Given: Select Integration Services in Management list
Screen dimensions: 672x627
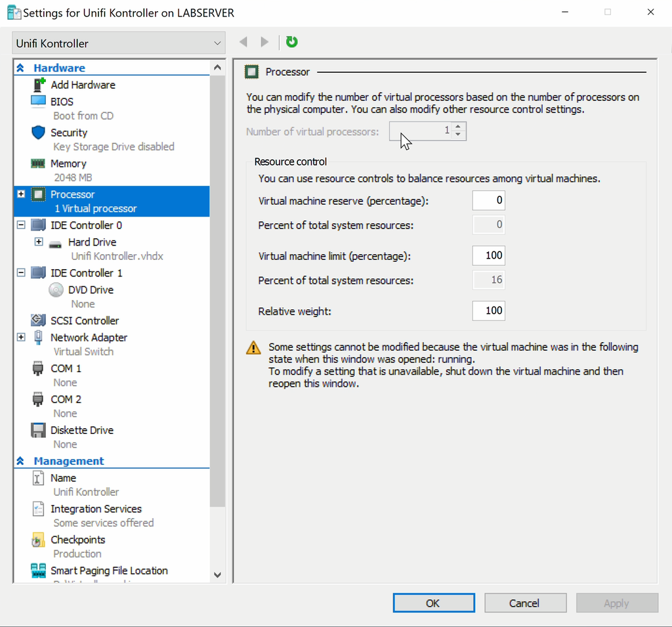Looking at the screenshot, I should pyautogui.click(x=96, y=509).
